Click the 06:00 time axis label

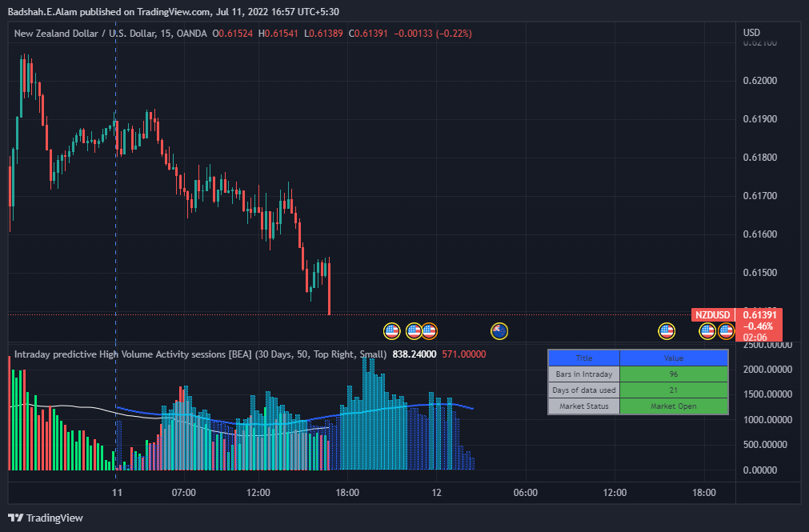(525, 493)
